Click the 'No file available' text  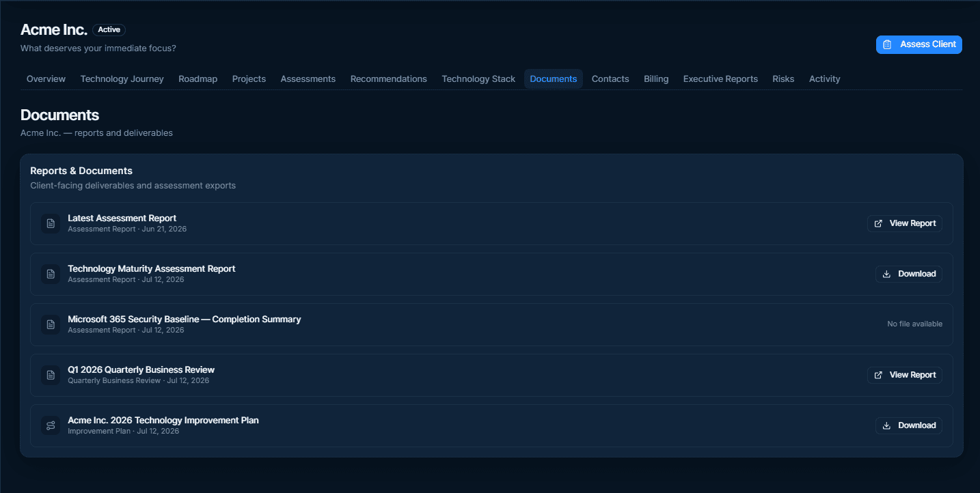tap(915, 324)
